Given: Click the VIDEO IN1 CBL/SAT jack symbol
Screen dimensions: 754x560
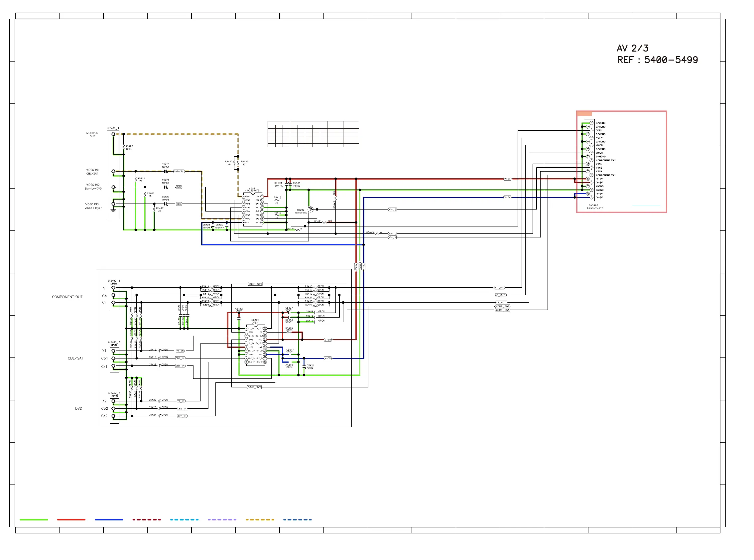Looking at the screenshot, I should pos(113,172).
